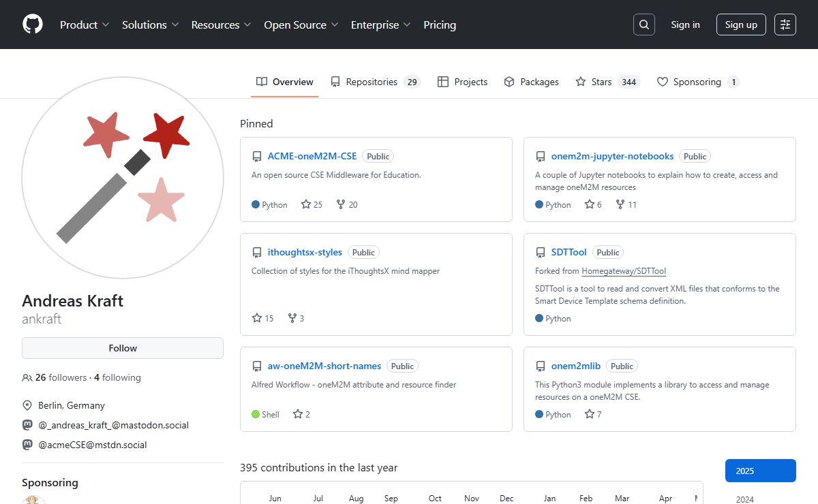This screenshot has height=504, width=818.
Task: Open the ACME-oneM2M-CSE repository link
Action: tap(312, 156)
